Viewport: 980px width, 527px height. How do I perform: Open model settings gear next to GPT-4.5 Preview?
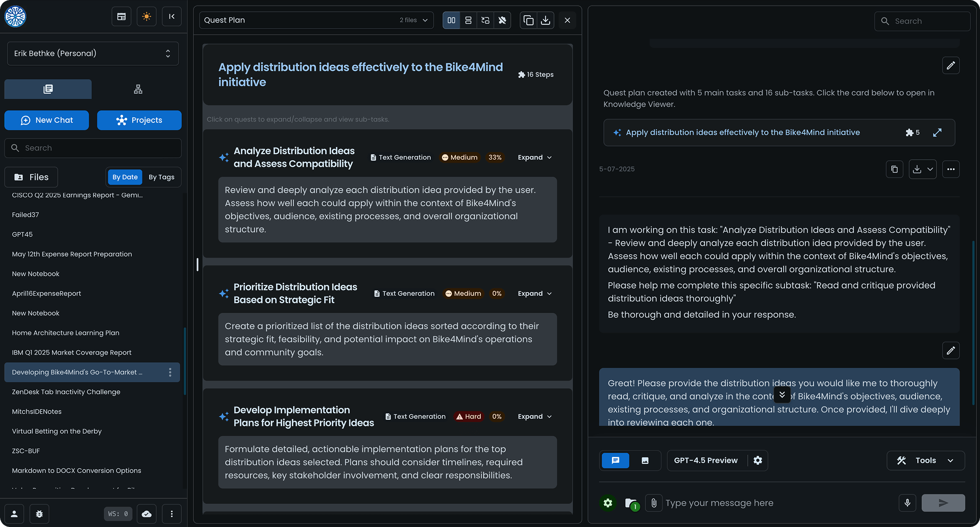coord(757,461)
